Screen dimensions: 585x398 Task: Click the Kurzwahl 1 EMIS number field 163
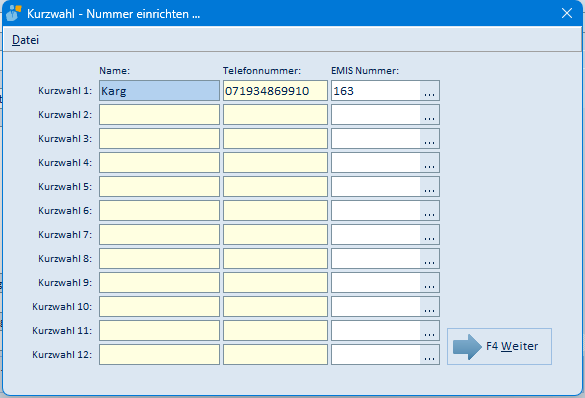click(376, 91)
